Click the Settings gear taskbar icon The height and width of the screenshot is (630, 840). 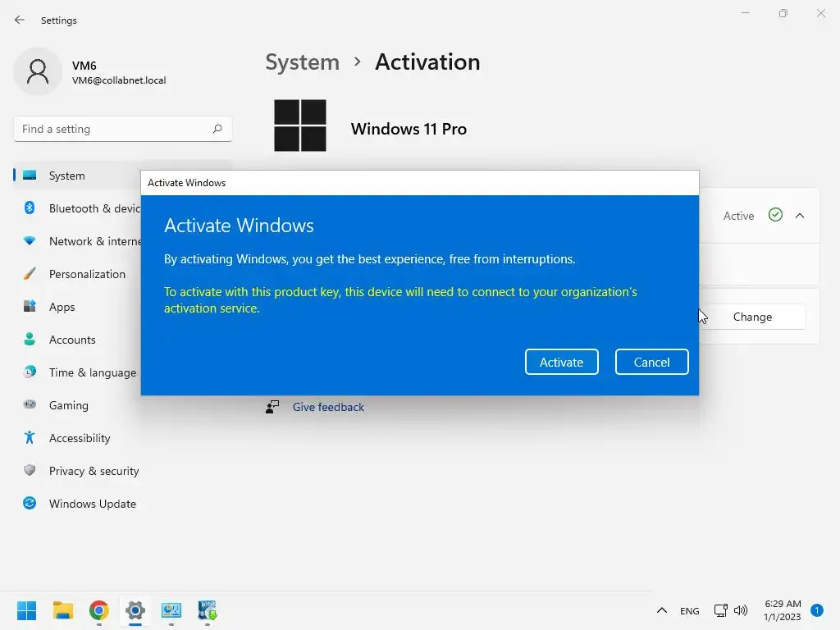pos(135,610)
